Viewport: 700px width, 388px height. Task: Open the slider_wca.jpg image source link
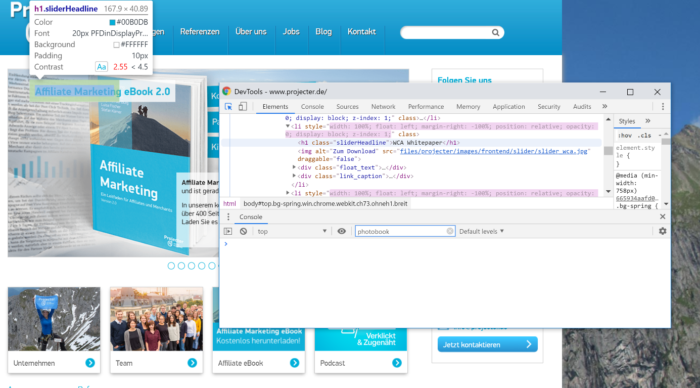point(493,151)
